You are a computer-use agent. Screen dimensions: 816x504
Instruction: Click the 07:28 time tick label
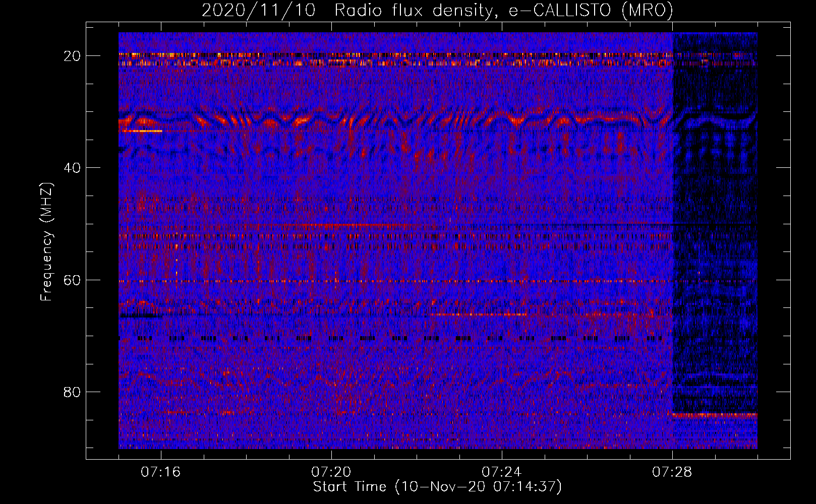coord(672,472)
